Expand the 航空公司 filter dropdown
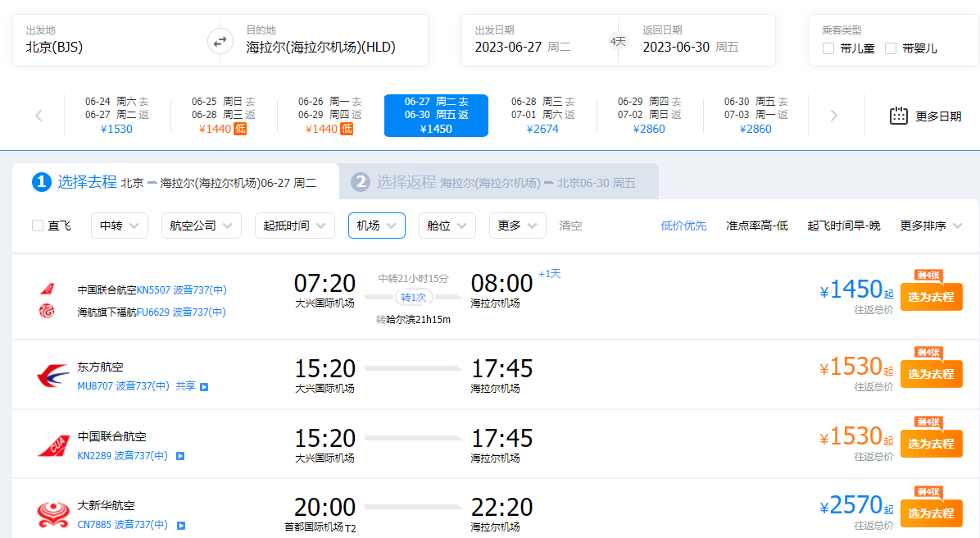The width and height of the screenshot is (980, 538). [x=201, y=226]
